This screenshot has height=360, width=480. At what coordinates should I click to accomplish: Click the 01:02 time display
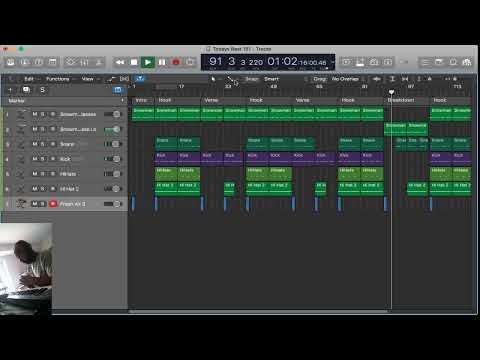tap(282, 61)
